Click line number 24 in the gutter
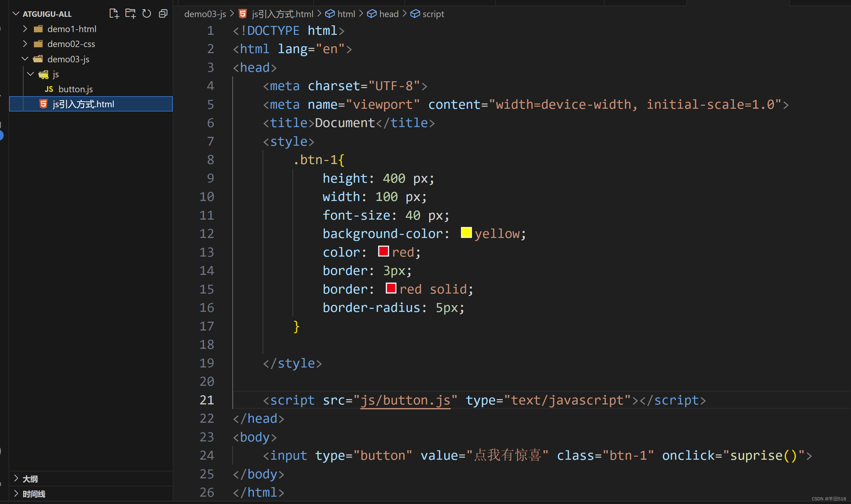851x504 pixels. 207,455
